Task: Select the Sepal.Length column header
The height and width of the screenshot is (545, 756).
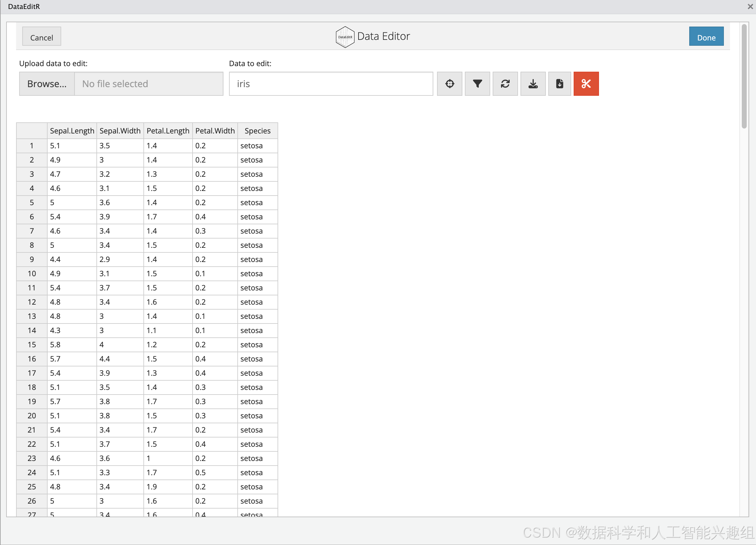Action: click(x=72, y=131)
